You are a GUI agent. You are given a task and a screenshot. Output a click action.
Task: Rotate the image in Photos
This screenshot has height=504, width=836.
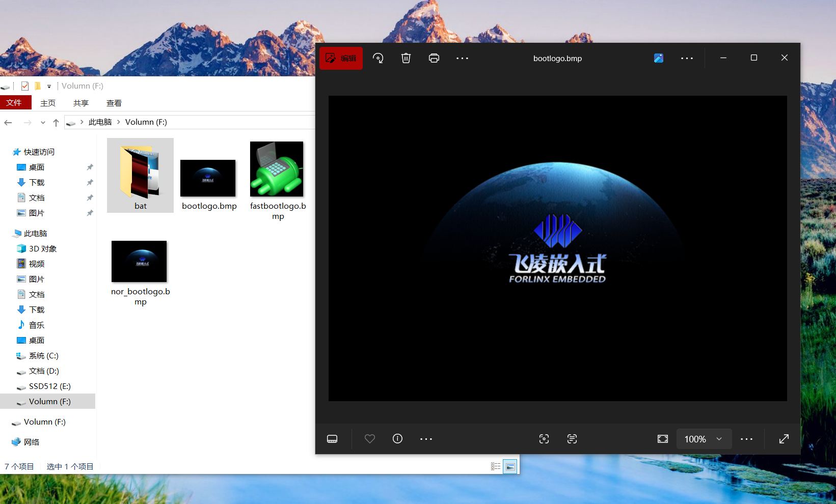tap(378, 58)
